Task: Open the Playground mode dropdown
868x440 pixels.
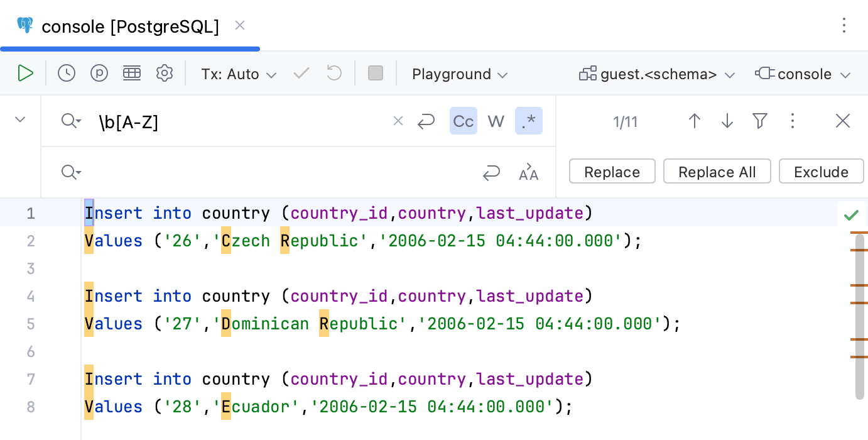Action: 460,74
